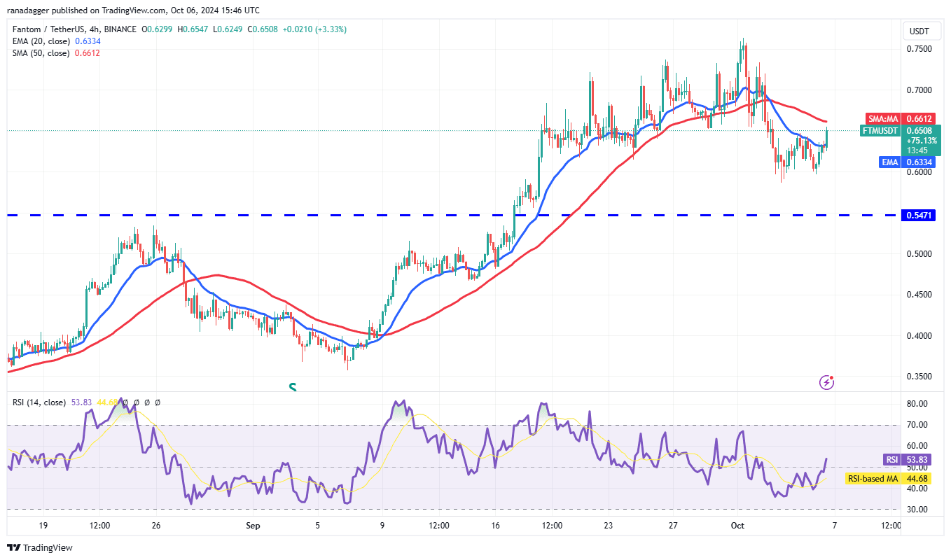Click the purple RSI value 53.83 in legend
The height and width of the screenshot is (560, 951).
82,402
